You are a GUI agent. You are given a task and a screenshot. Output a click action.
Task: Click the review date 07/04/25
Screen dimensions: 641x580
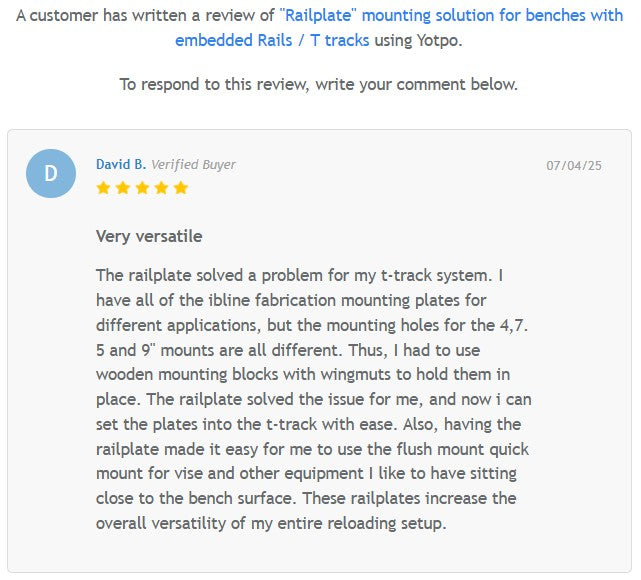(574, 166)
